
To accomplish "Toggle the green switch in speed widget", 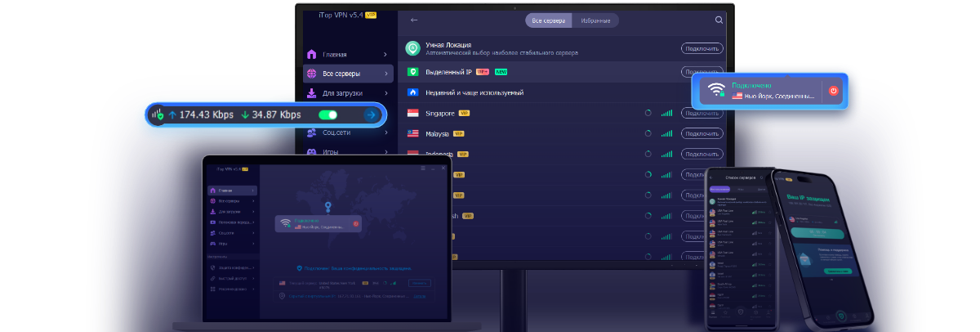I will pos(328,115).
